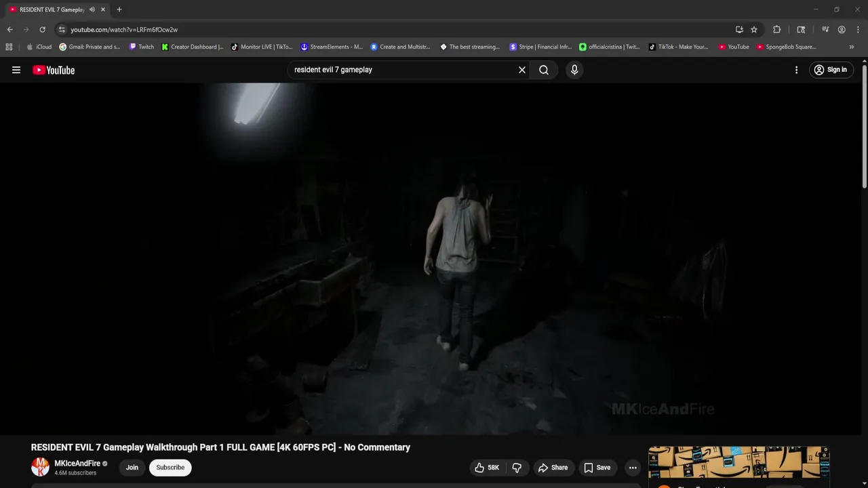The height and width of the screenshot is (488, 868).
Task: Open the browser extensions puzzle icon
Action: [777, 30]
